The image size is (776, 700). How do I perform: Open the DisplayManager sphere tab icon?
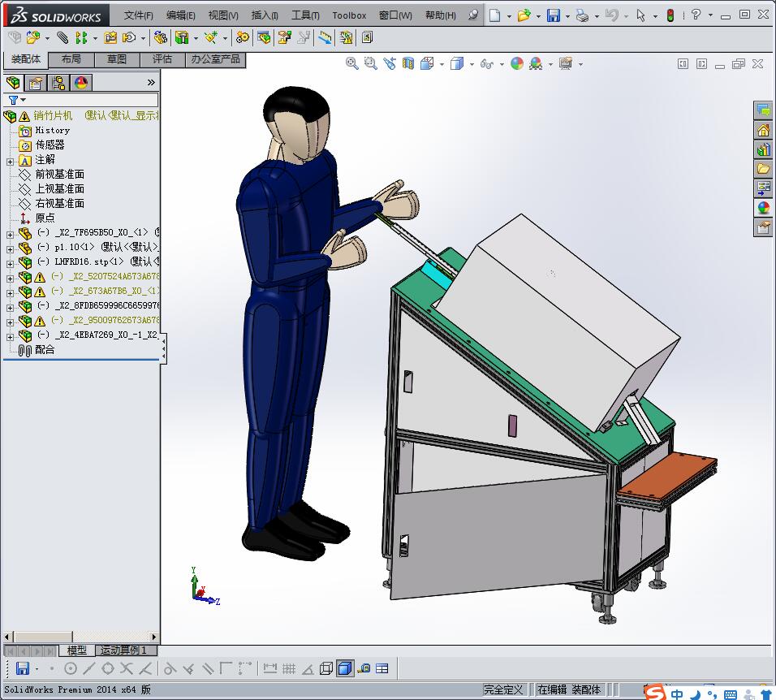point(81,83)
